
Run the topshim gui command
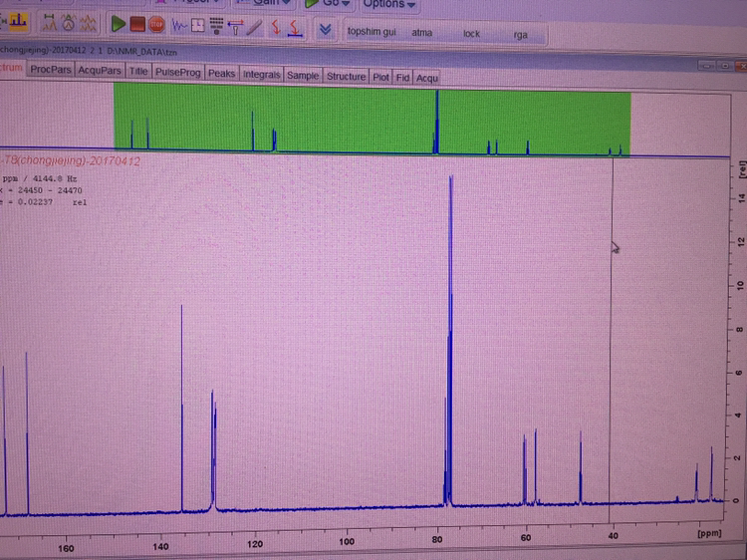(x=372, y=32)
